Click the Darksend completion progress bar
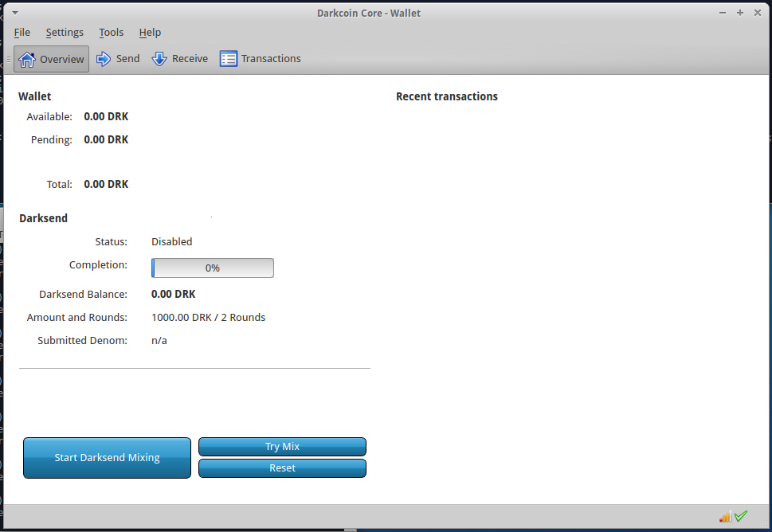The image size is (772, 532). [x=213, y=268]
